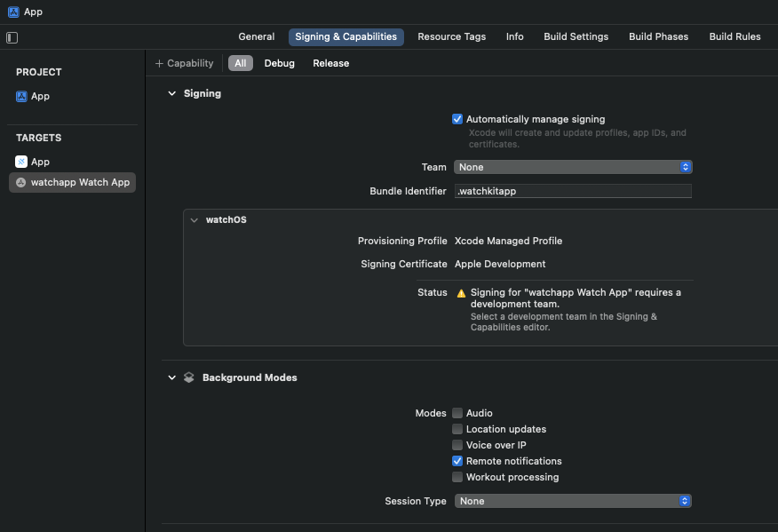
Task: Select the Debug configuration filter
Action: point(280,63)
